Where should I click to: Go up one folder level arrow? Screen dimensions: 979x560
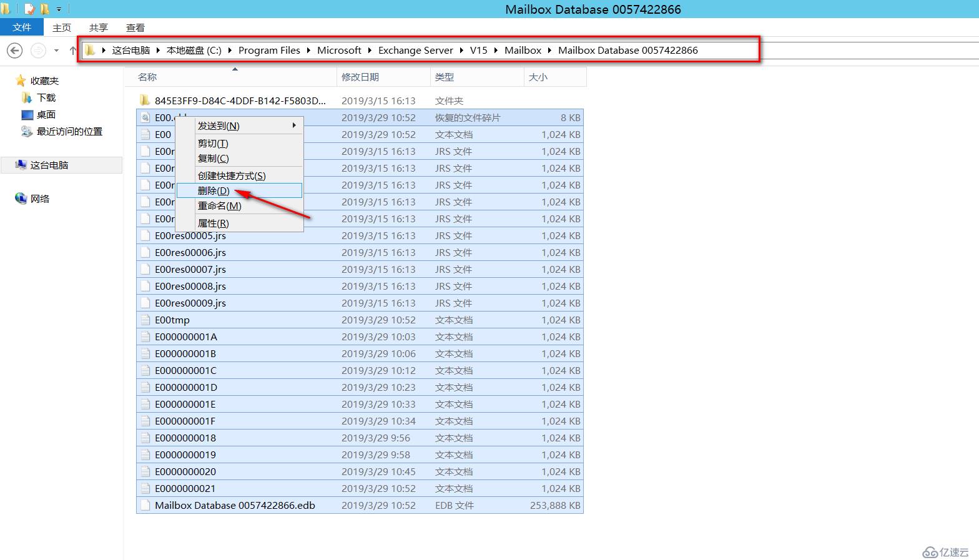click(x=72, y=51)
